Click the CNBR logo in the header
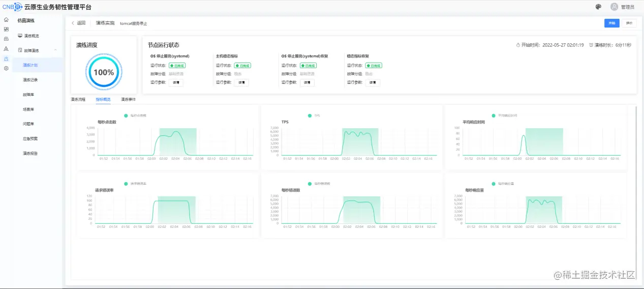The image size is (644, 289). point(12,7)
